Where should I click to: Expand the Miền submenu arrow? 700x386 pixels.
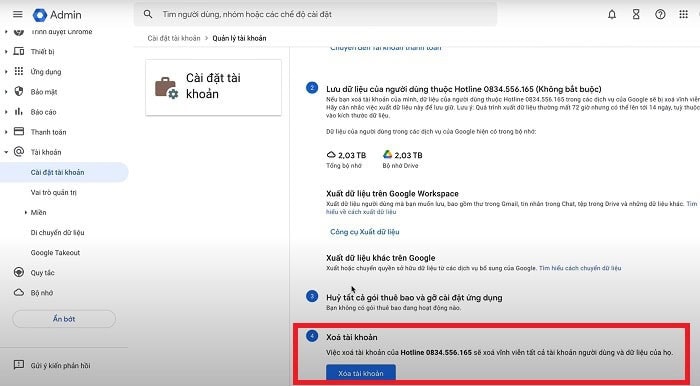[x=25, y=212]
